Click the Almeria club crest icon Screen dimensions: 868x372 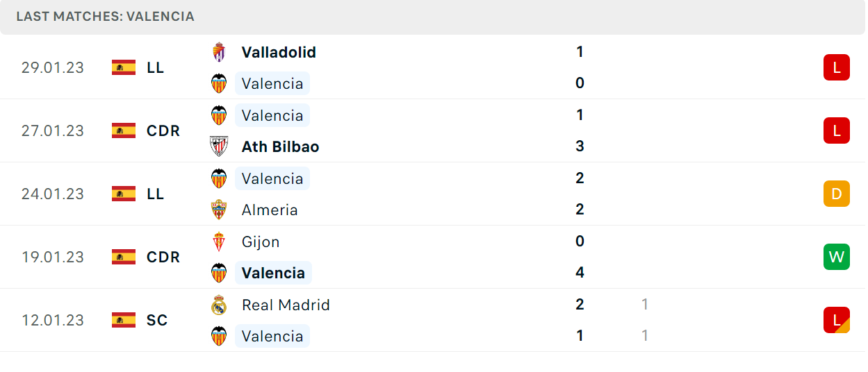point(219,210)
